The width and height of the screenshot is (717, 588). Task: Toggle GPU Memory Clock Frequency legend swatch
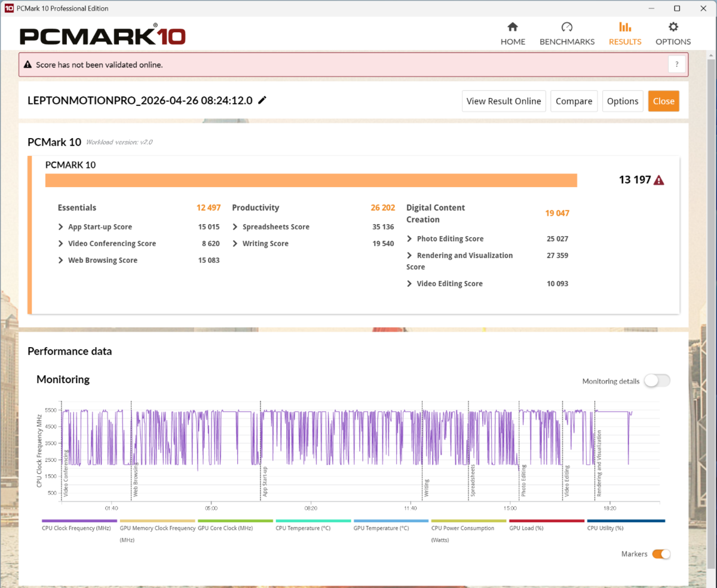[x=158, y=521]
